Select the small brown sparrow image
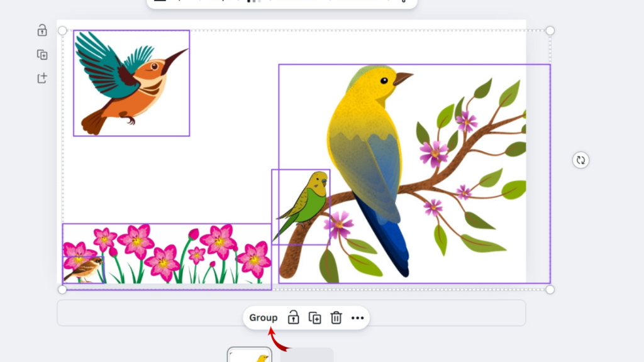644x362 pixels. click(x=84, y=270)
